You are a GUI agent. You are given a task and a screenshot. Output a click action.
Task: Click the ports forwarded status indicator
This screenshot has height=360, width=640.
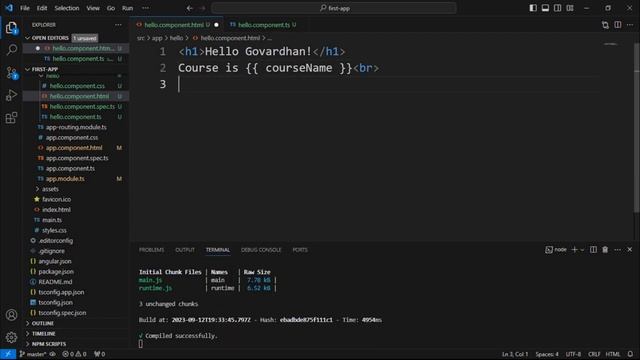(100, 354)
